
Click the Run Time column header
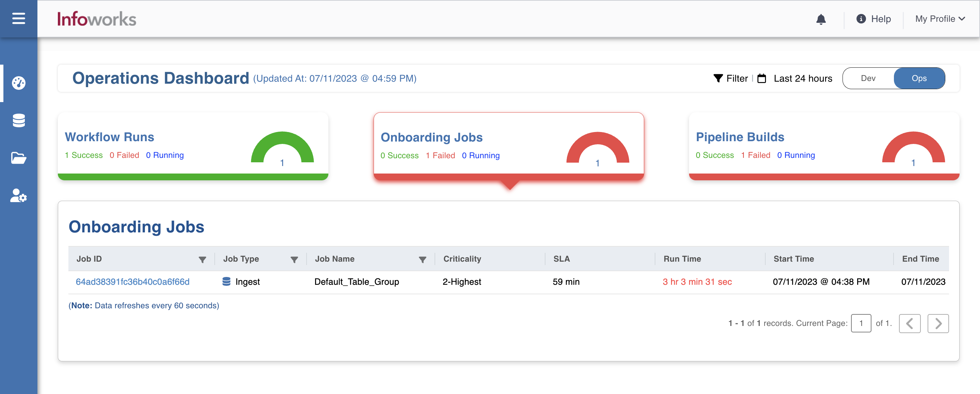[682, 259]
